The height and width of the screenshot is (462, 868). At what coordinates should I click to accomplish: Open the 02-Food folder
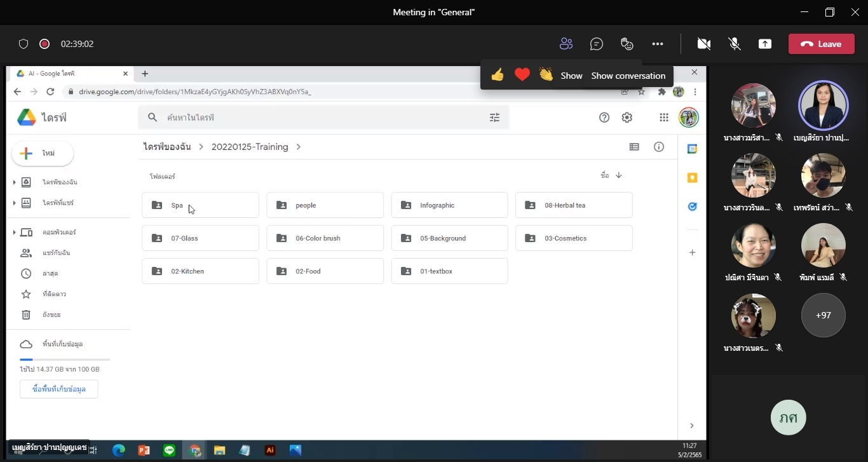[325, 271]
